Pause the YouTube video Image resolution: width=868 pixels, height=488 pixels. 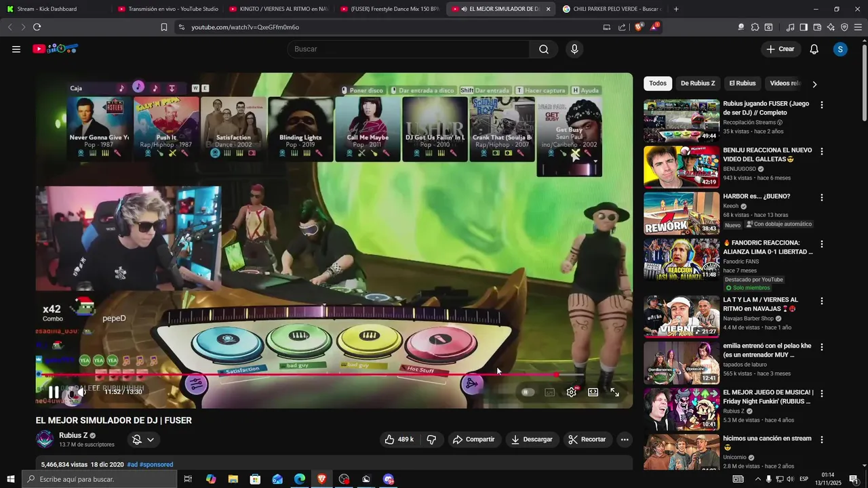[54, 392]
